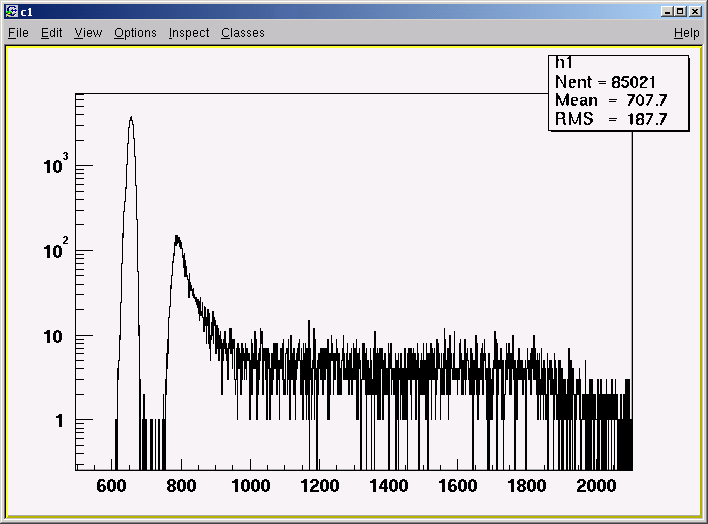Click x-axis label 1000
708x524 pixels.
click(251, 486)
